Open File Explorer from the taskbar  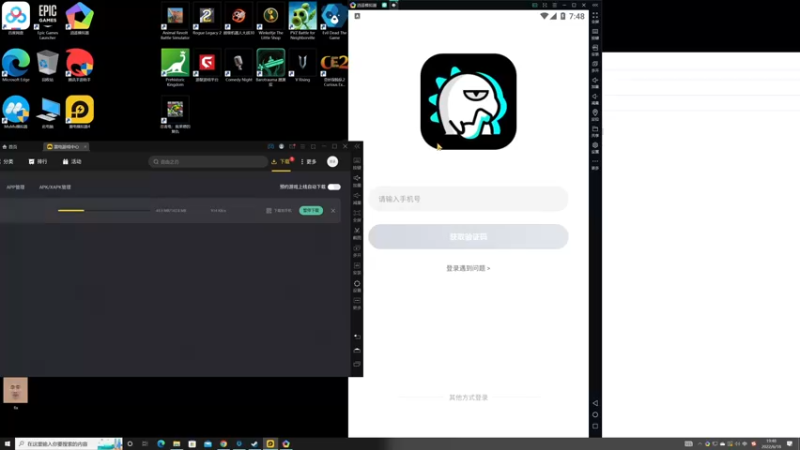click(x=177, y=444)
